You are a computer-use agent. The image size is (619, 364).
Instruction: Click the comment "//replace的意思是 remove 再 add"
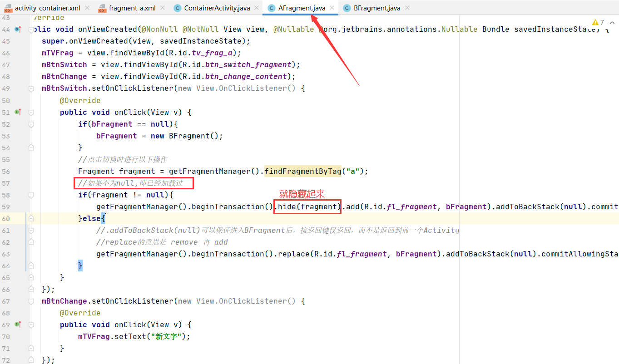(162, 242)
